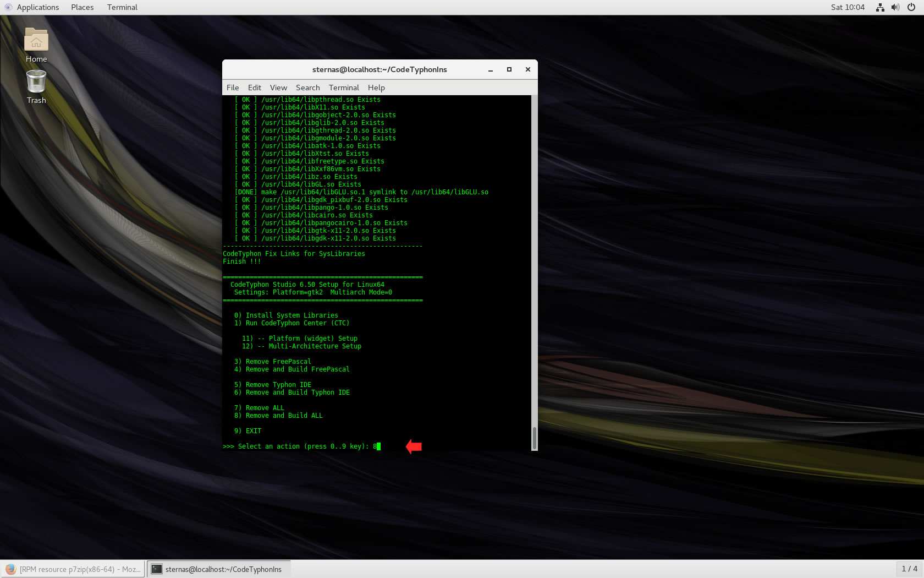Click '6) Remove and Build Typhon IDE' line
The height and width of the screenshot is (578, 924).
[x=292, y=392]
